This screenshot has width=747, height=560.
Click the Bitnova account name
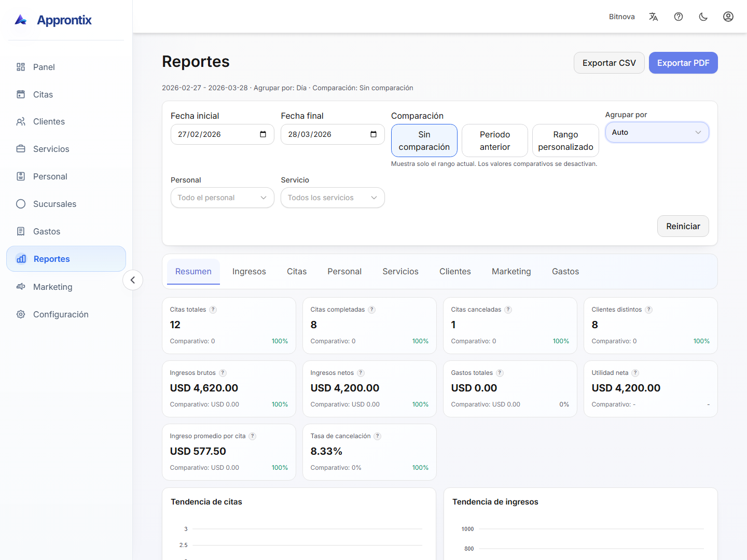[x=622, y=17]
